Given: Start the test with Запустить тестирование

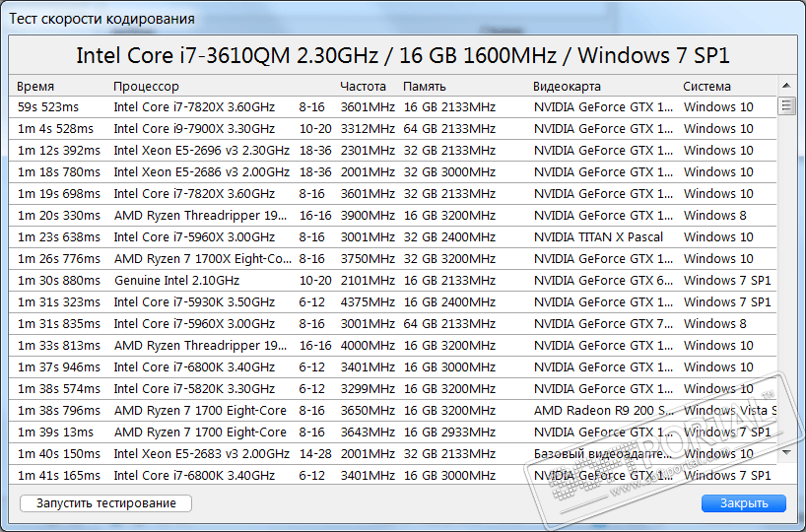Looking at the screenshot, I should click(x=105, y=503).
